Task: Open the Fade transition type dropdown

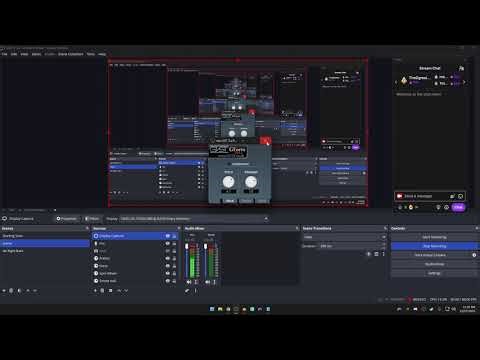Action: tap(344, 237)
